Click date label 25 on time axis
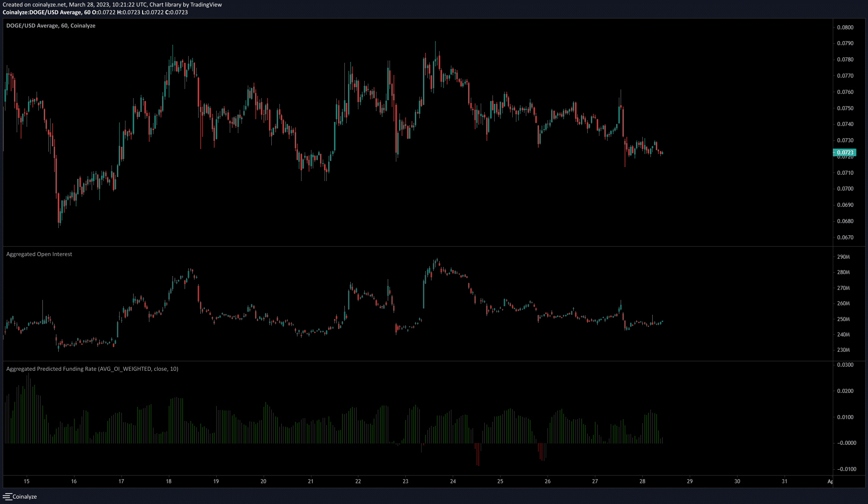 [x=501, y=481]
